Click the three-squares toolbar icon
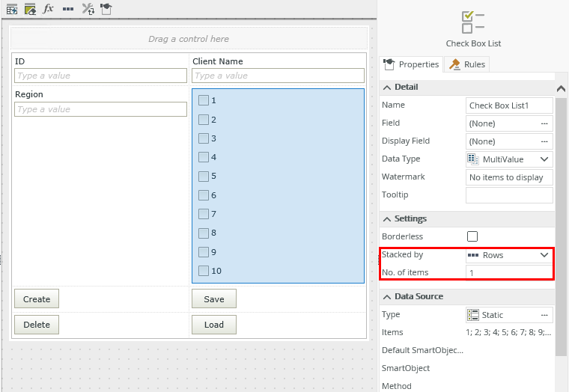This screenshot has width=569, height=392. (x=68, y=9)
